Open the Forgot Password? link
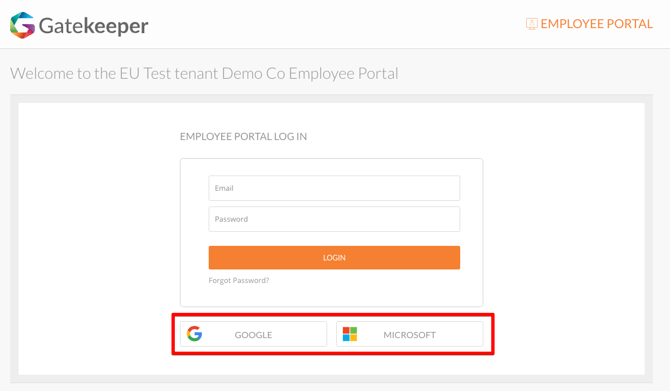The width and height of the screenshot is (670, 391). coord(239,280)
